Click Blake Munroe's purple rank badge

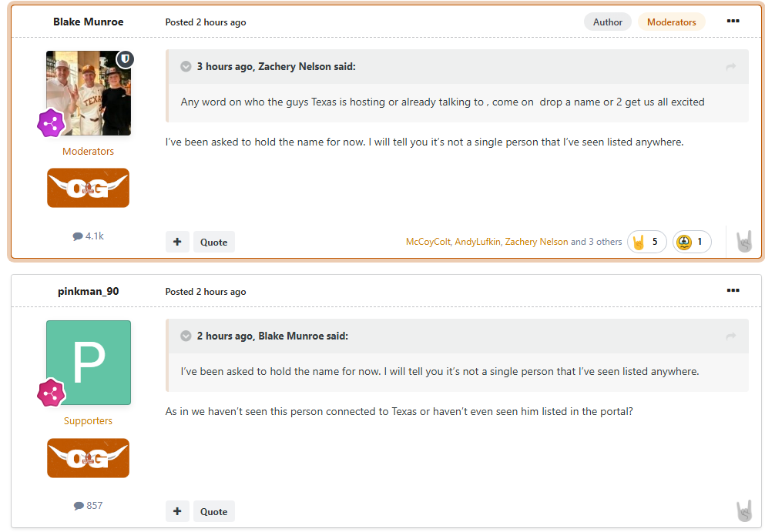point(51,123)
